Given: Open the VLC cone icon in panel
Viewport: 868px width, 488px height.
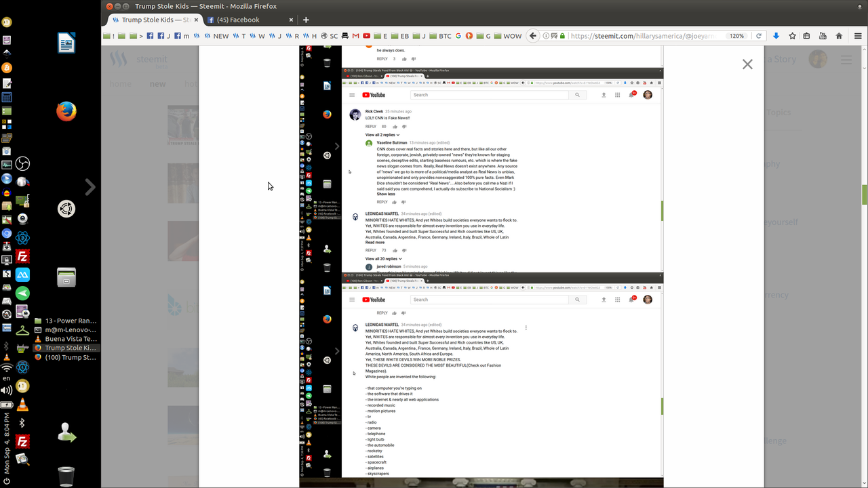Looking at the screenshot, I should coord(22,405).
